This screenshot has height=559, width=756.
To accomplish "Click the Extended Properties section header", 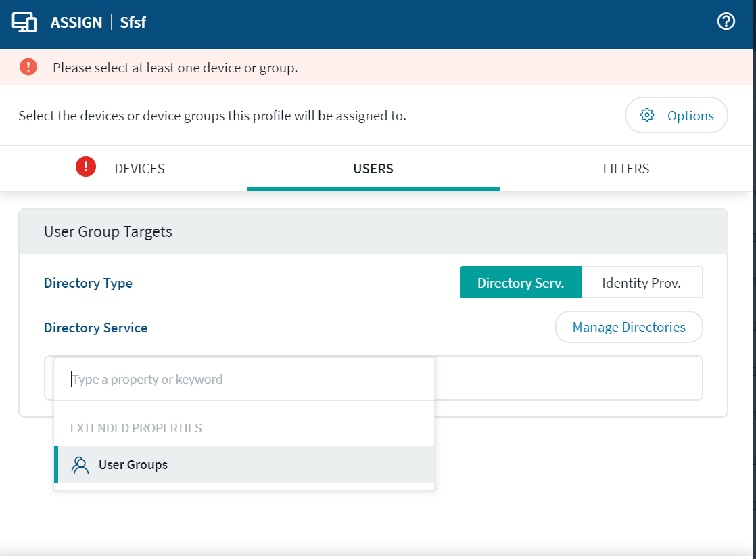I will click(136, 428).
